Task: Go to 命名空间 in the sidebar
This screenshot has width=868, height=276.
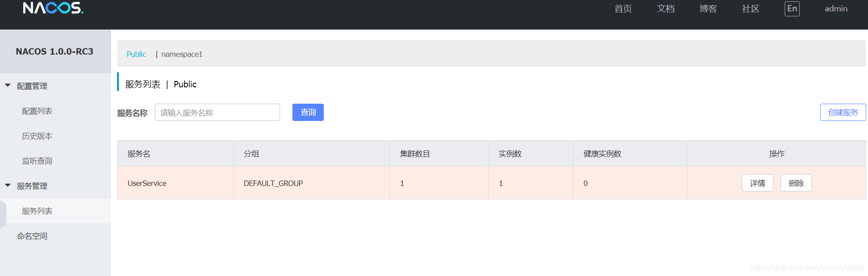Action: [x=32, y=236]
